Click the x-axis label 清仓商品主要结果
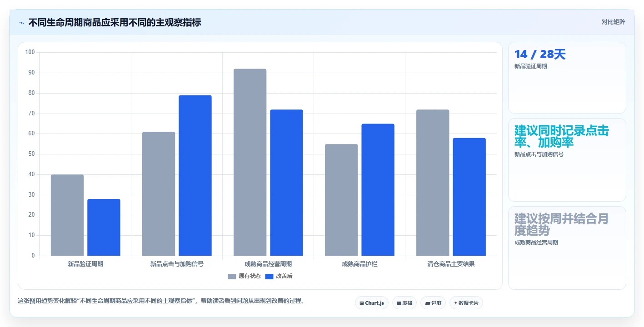Screen dimensions: 644x327 [x=451, y=264]
